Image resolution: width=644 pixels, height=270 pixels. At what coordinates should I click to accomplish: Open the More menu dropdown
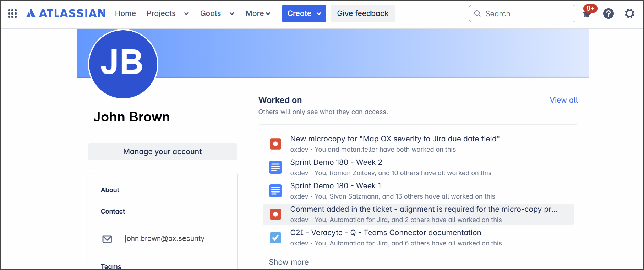coord(258,13)
